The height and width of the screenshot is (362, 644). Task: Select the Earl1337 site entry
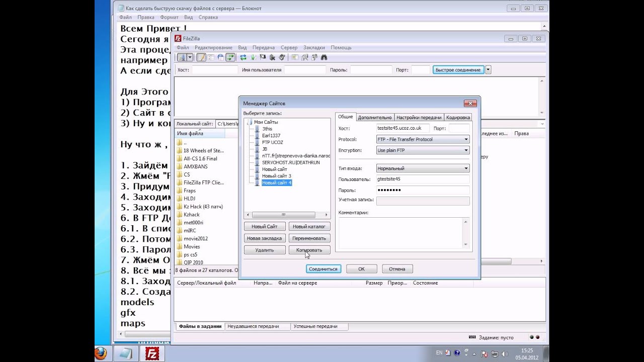(x=271, y=135)
